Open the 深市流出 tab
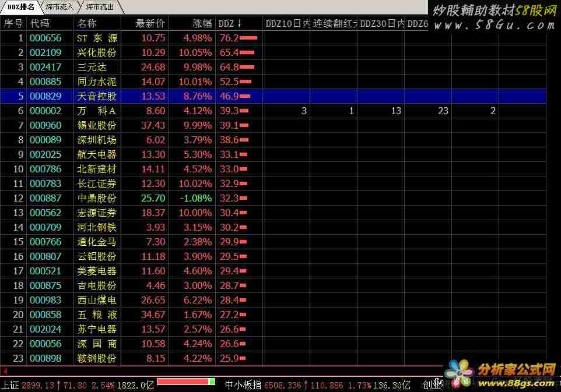The image size is (561, 392). 100,7
